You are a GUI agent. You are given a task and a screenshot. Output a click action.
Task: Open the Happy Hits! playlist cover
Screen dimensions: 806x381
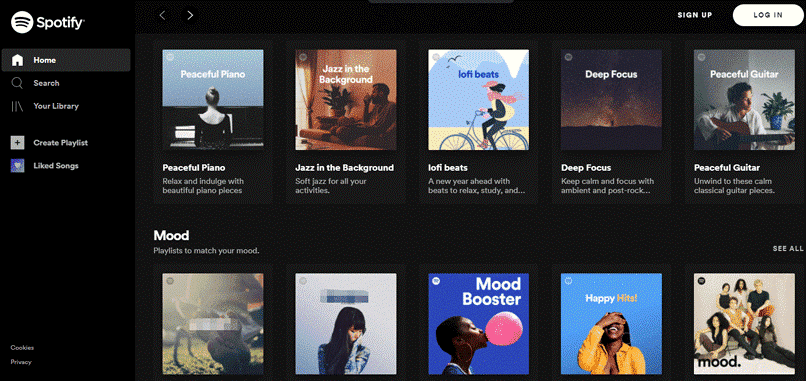click(x=611, y=323)
